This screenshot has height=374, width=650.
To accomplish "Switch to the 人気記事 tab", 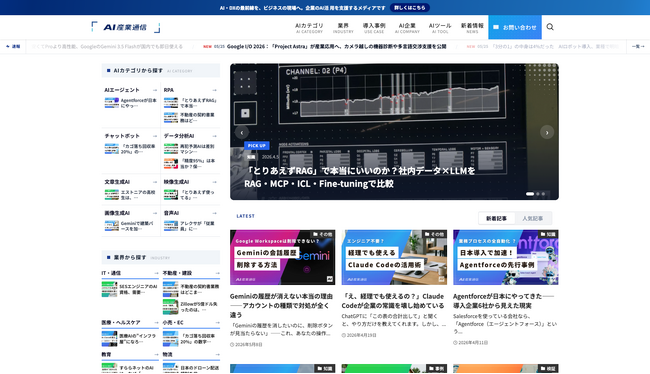I will tap(532, 219).
